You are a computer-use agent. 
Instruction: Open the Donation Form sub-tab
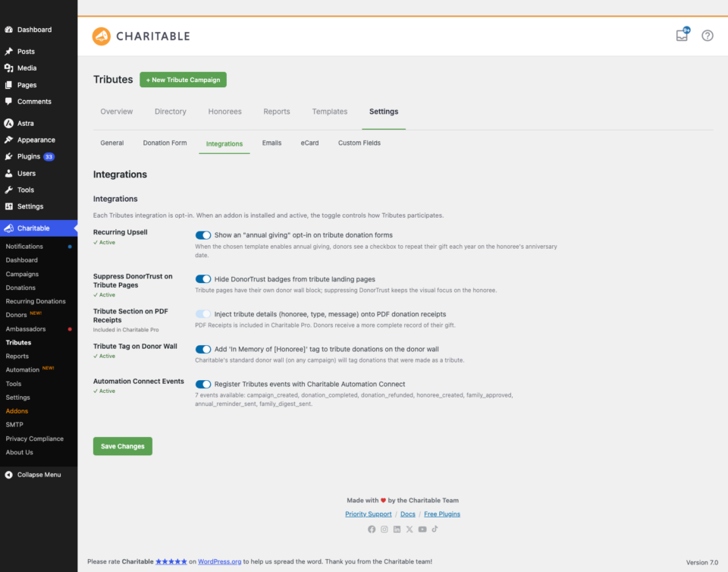[x=165, y=143]
